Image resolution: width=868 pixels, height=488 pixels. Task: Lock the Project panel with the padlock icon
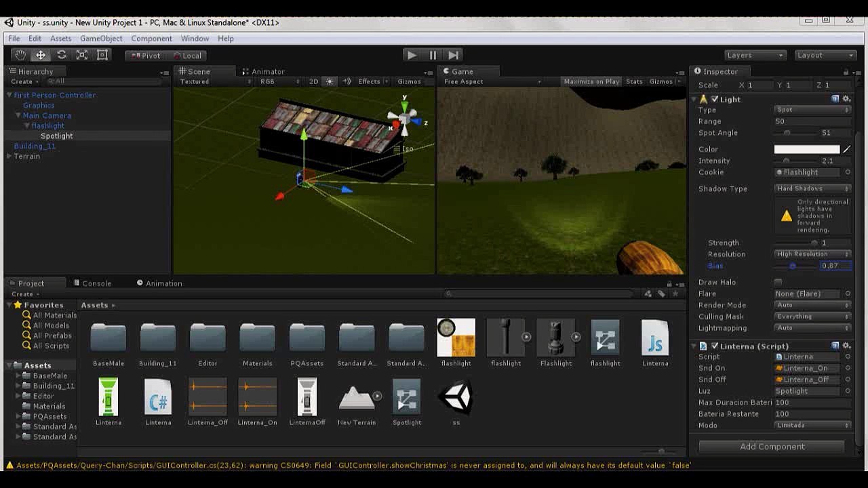[669, 284]
